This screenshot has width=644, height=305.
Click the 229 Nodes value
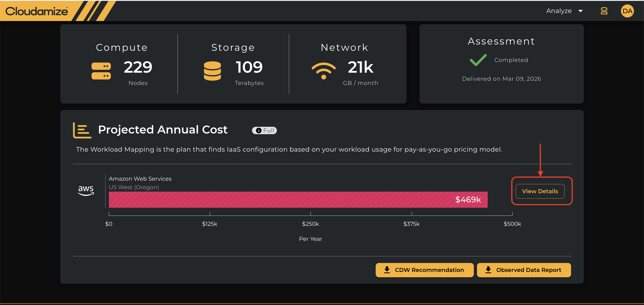click(x=138, y=67)
